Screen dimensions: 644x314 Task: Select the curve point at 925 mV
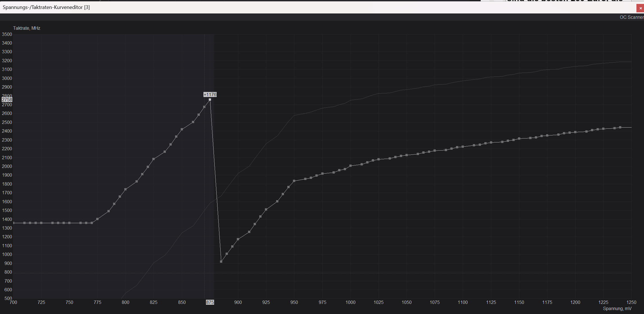click(266, 209)
